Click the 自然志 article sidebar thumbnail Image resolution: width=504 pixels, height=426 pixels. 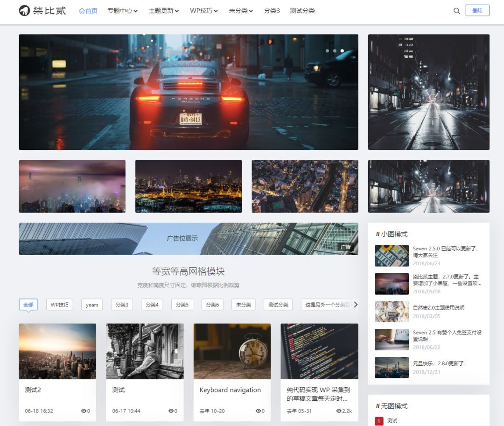392,312
